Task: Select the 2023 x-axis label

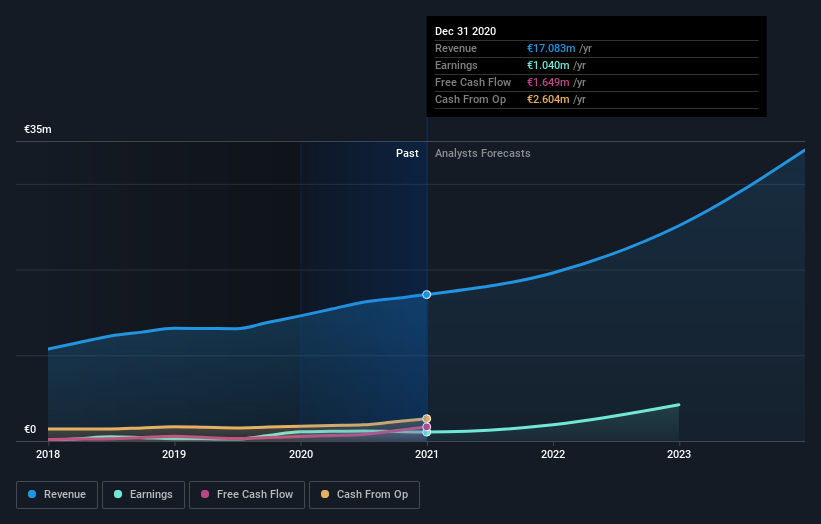Action: [x=679, y=454]
